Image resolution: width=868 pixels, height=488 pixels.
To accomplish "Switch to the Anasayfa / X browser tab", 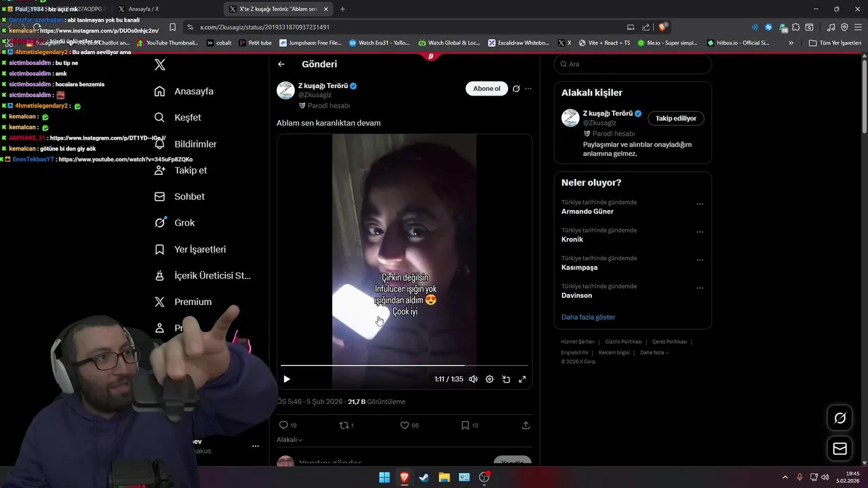I will point(144,9).
